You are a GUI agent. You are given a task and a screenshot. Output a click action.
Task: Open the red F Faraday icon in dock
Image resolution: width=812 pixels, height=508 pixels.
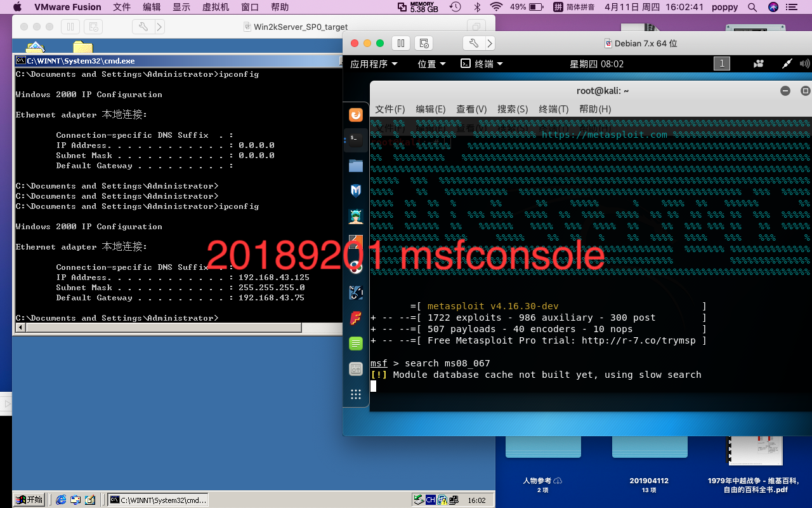click(356, 318)
